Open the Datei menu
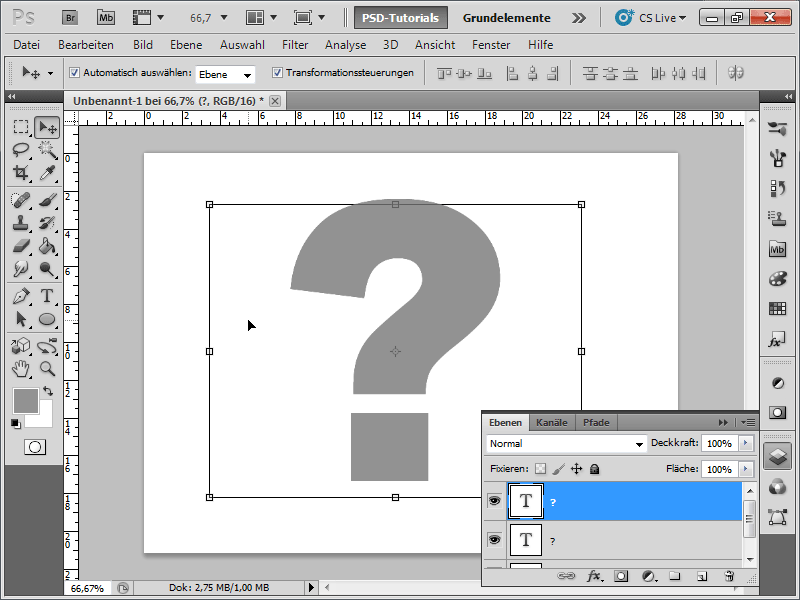This screenshot has height=600, width=800. (x=27, y=45)
